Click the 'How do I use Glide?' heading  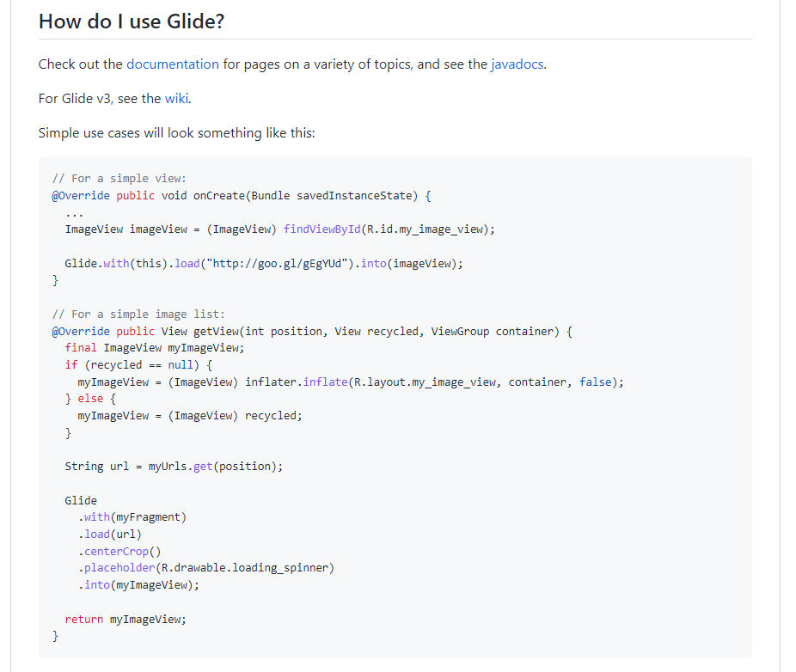pos(132,21)
